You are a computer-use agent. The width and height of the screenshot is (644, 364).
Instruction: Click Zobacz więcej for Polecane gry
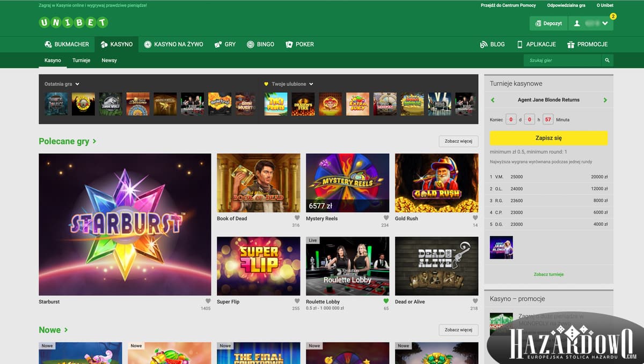pos(458,142)
